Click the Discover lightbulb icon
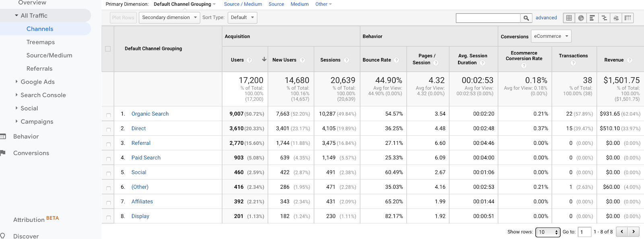This screenshot has width=644, height=239. 3,236
